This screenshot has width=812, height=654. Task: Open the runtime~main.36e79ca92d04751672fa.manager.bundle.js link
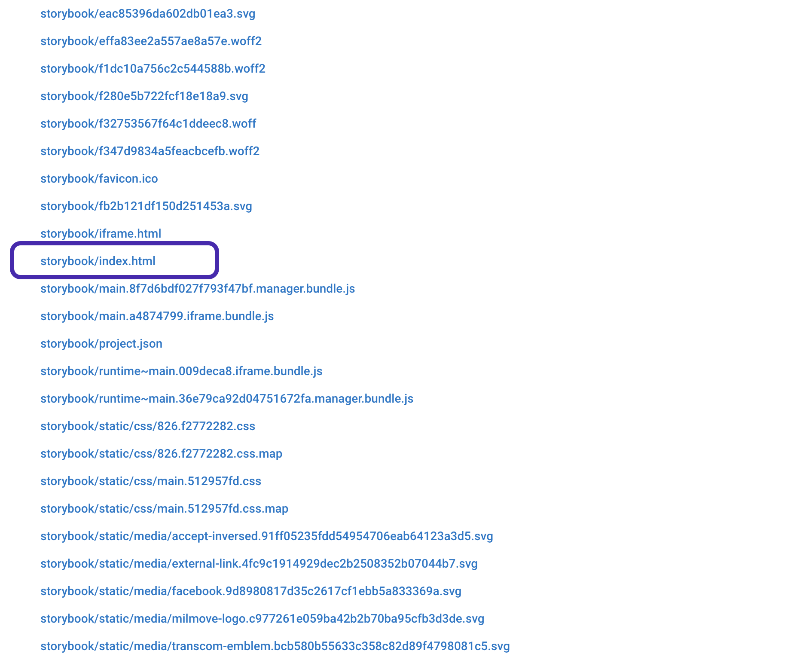(227, 398)
